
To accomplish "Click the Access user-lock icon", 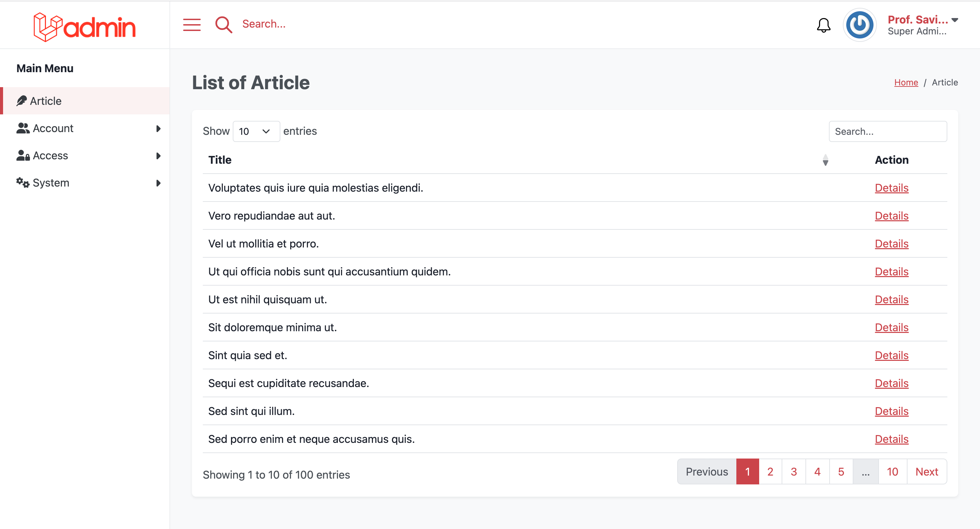I will (x=23, y=156).
